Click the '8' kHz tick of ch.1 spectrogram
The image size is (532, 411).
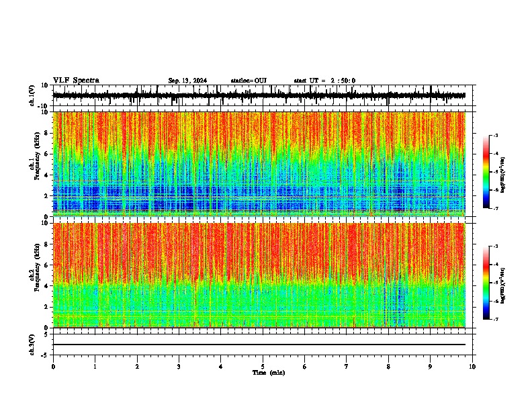click(x=46, y=133)
